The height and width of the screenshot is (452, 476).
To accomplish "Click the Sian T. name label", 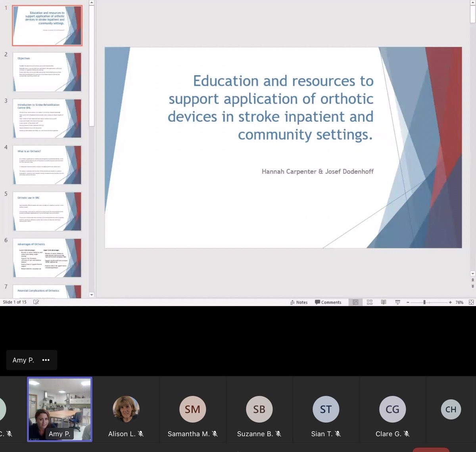I will click(x=322, y=434).
